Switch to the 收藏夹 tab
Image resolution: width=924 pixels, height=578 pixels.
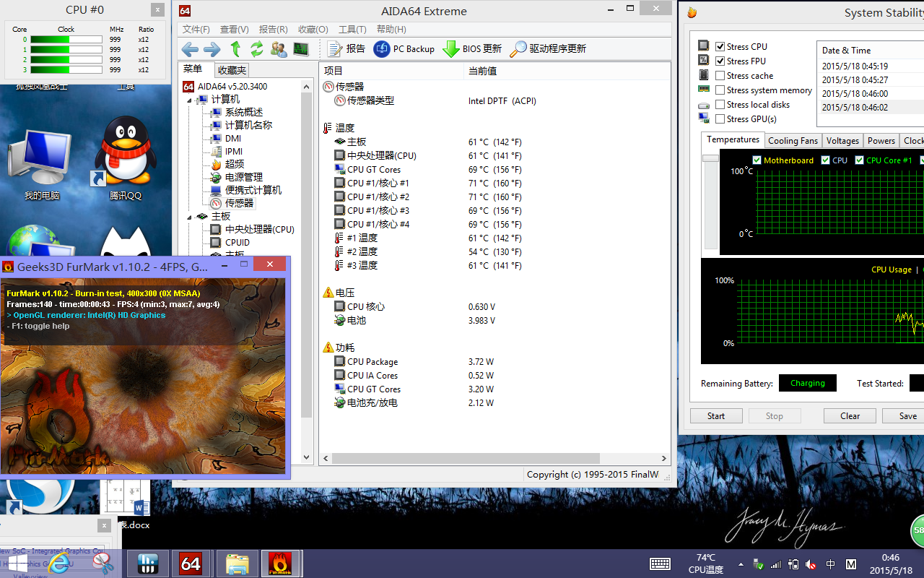[232, 70]
